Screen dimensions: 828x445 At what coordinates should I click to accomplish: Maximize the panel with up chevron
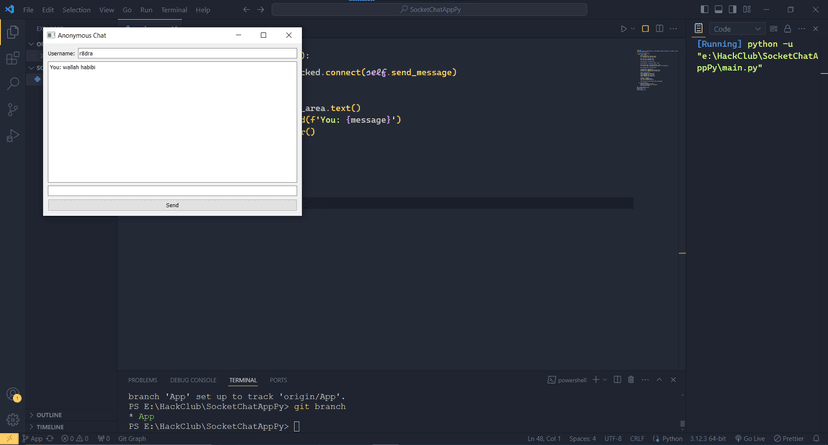click(659, 380)
